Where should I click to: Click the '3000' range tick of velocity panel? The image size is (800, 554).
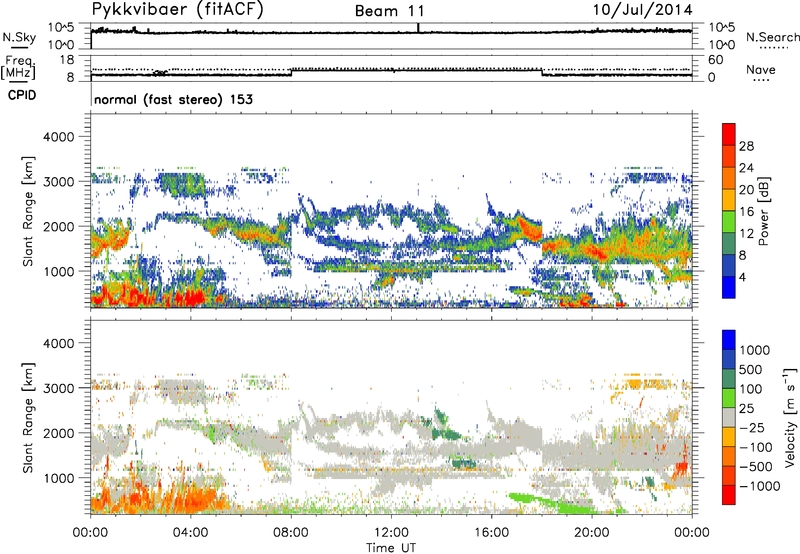[x=61, y=388]
